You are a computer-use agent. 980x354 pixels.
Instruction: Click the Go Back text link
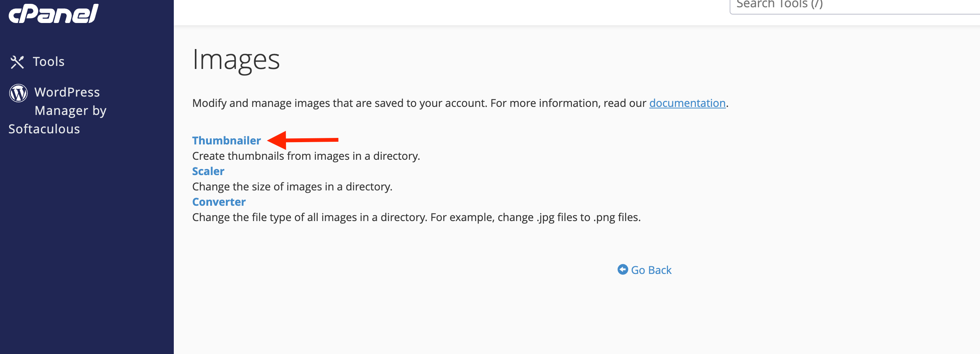click(x=651, y=270)
